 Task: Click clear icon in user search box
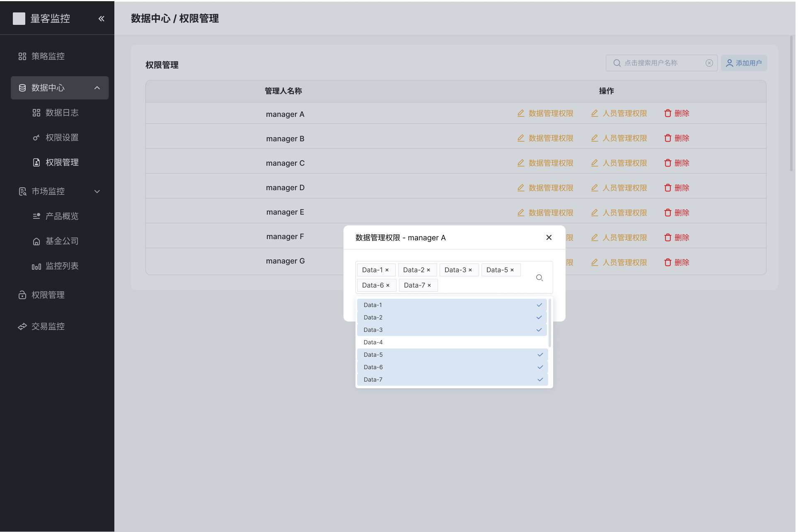coord(709,63)
